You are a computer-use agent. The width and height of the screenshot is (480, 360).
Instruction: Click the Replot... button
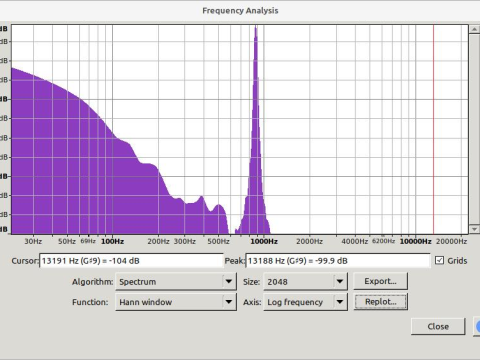380,302
